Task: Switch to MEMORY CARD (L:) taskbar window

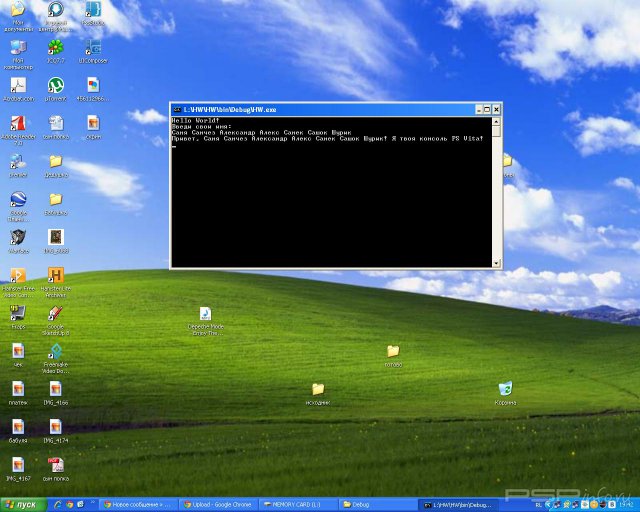Action: coord(297,505)
